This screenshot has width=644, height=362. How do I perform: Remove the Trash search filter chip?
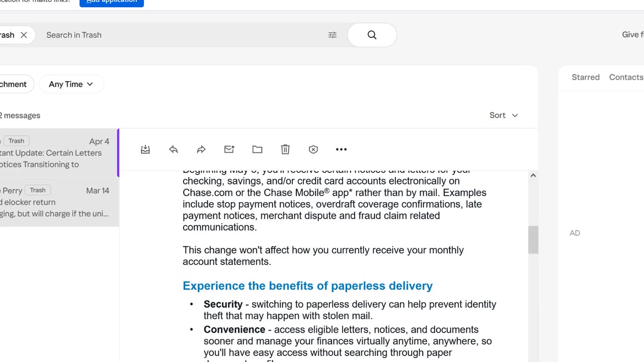pos(24,35)
